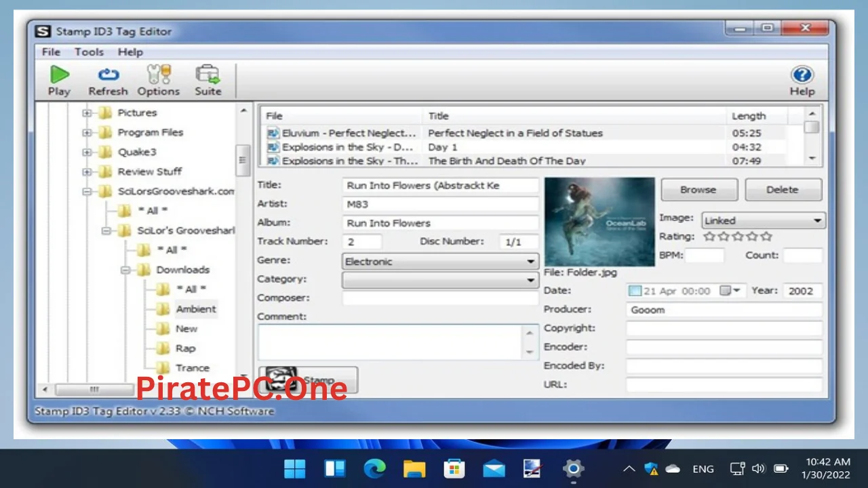Click the file list scroll down arrow

pyautogui.click(x=812, y=158)
